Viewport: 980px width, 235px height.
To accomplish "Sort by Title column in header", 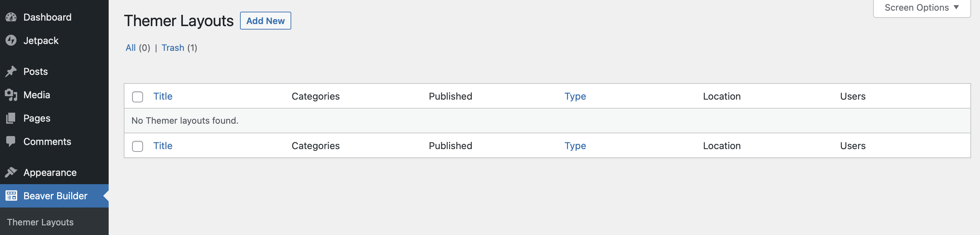I will 163,96.
